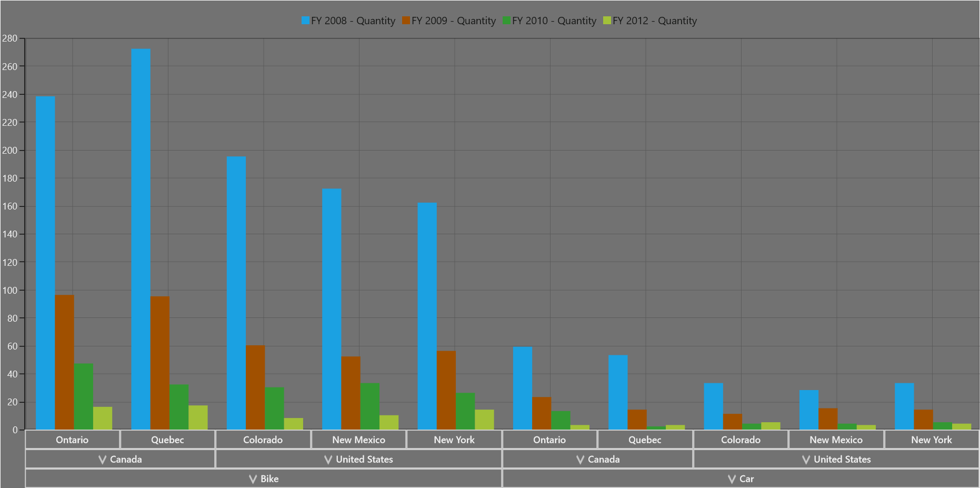Select the FY 2008 bar for Car New Mexico
This screenshot has height=488, width=980.
pos(809,410)
